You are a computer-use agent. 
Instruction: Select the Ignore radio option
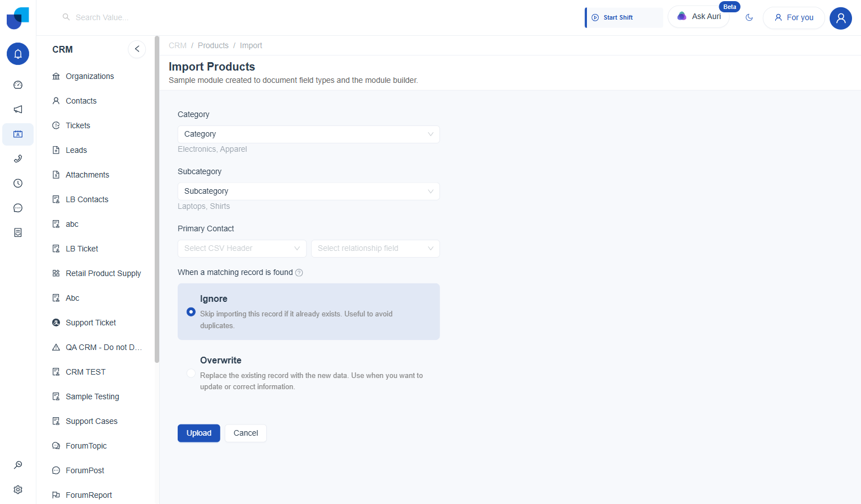point(191,312)
